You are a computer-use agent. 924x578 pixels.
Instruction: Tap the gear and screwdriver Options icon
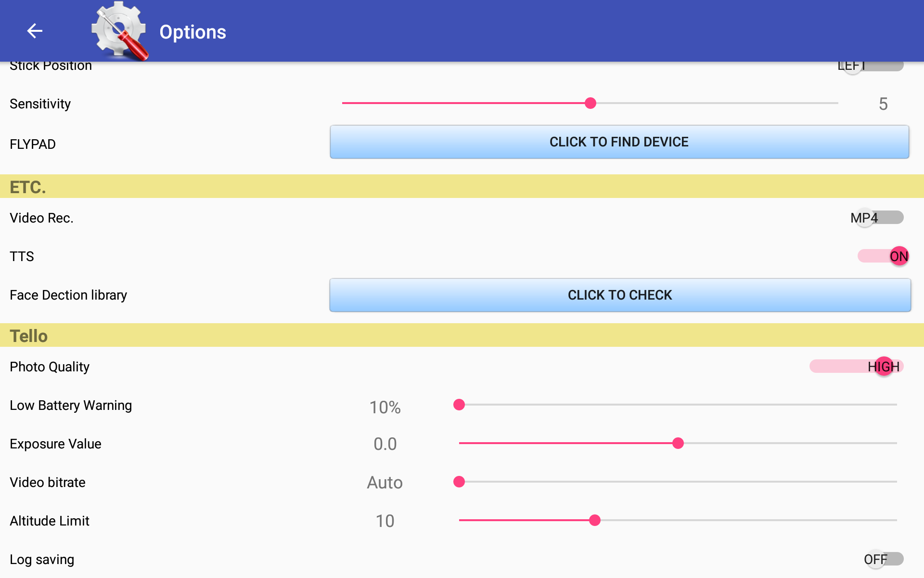pos(120,31)
